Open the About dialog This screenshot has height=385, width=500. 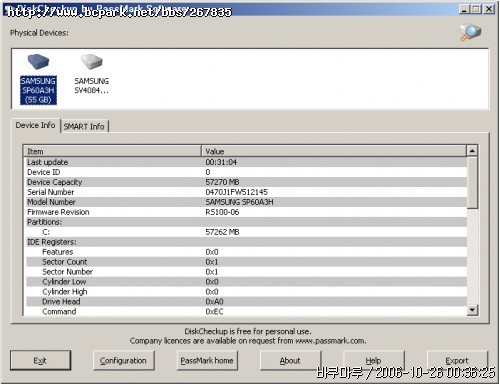tap(290, 360)
